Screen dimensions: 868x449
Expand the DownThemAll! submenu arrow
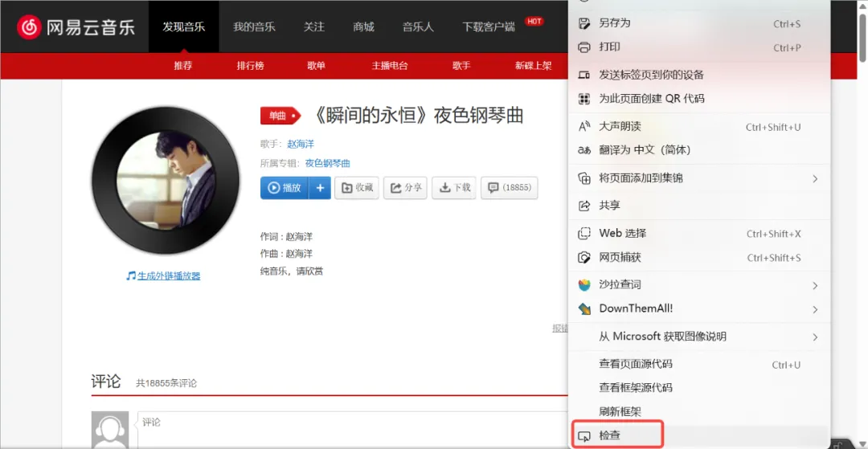pos(815,309)
